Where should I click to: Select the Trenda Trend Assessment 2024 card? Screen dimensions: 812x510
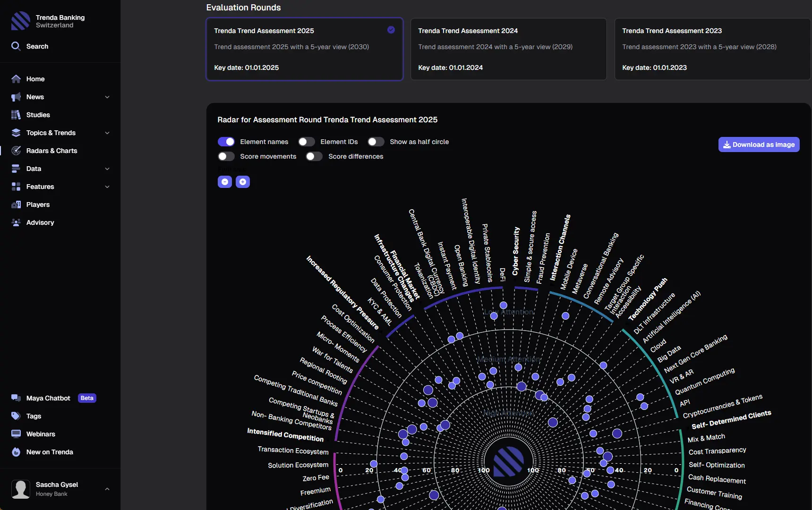[x=508, y=49]
